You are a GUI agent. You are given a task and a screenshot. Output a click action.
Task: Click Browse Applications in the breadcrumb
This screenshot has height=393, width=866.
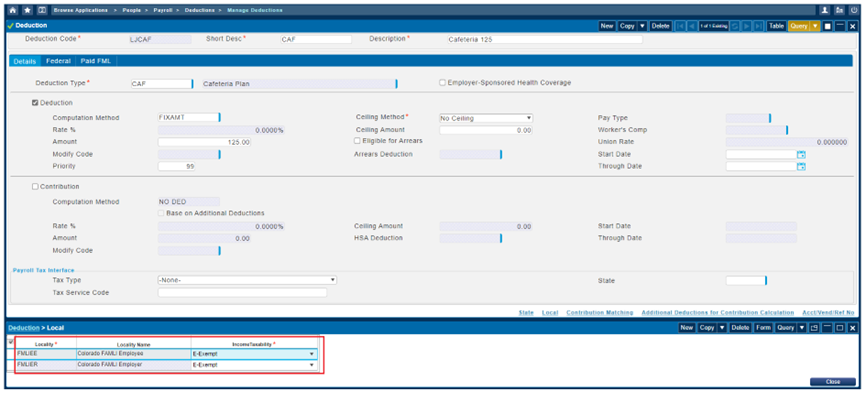[81, 10]
